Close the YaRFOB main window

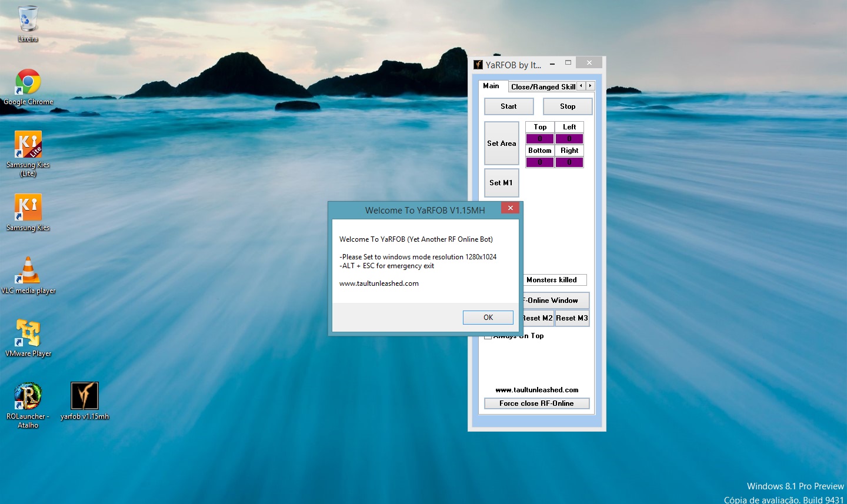click(589, 62)
